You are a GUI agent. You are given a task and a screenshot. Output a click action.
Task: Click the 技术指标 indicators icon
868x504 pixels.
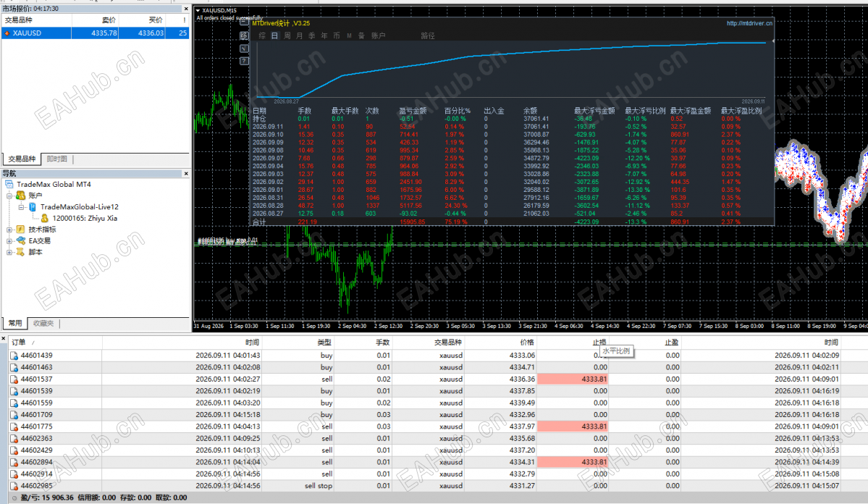[21, 230]
